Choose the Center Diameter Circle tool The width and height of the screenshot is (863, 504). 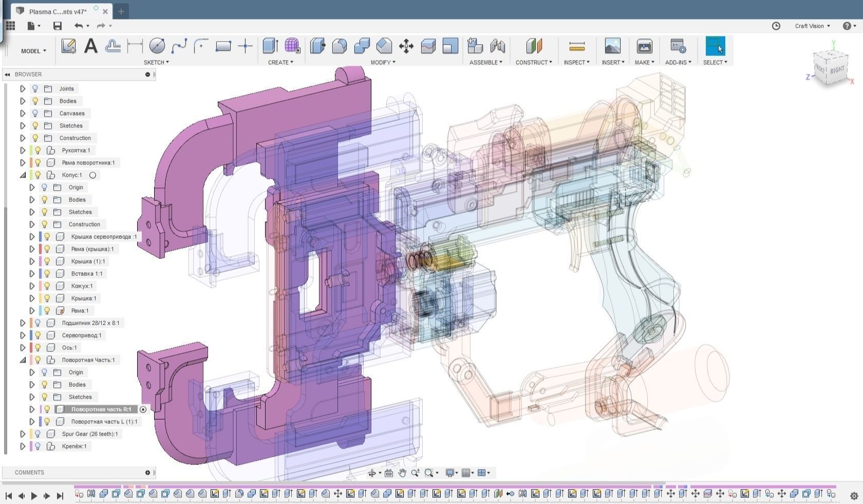(157, 46)
